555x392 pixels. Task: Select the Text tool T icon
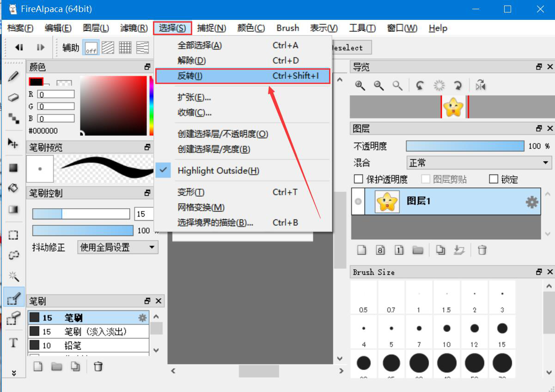(x=13, y=343)
